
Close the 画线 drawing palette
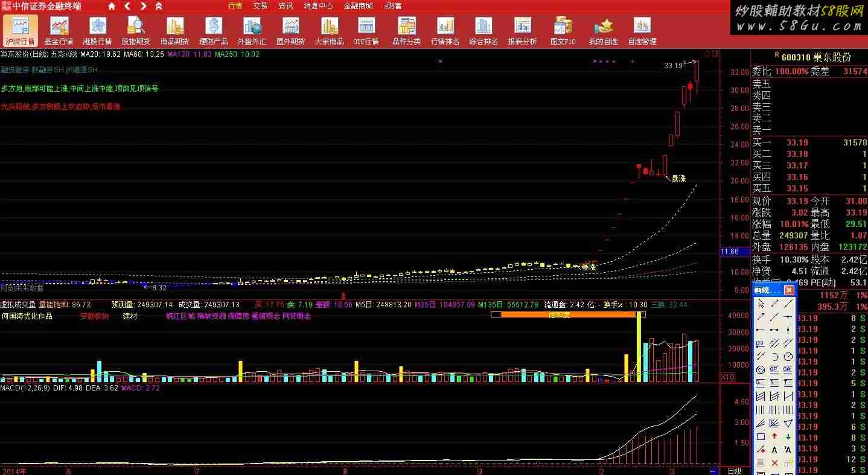pos(789,290)
